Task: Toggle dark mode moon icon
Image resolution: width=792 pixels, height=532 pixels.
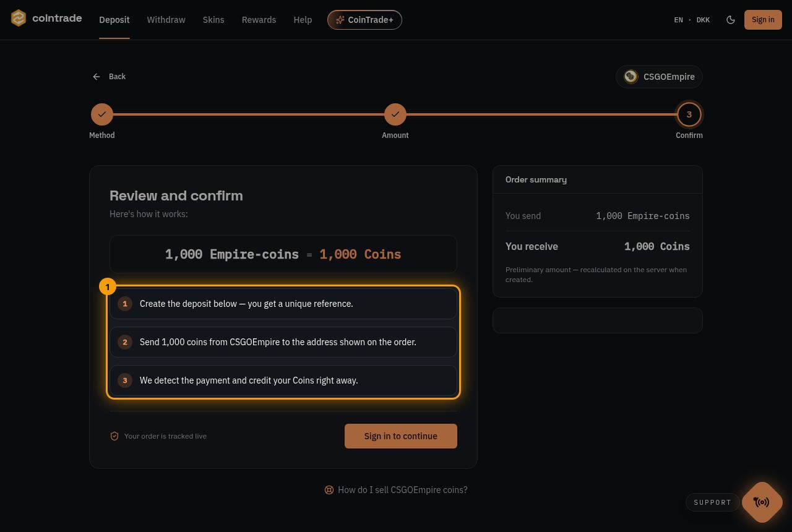Action: [731, 20]
